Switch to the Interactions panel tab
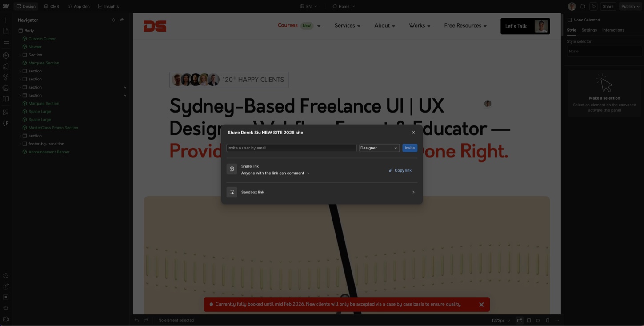This screenshot has width=644, height=326. [x=613, y=30]
